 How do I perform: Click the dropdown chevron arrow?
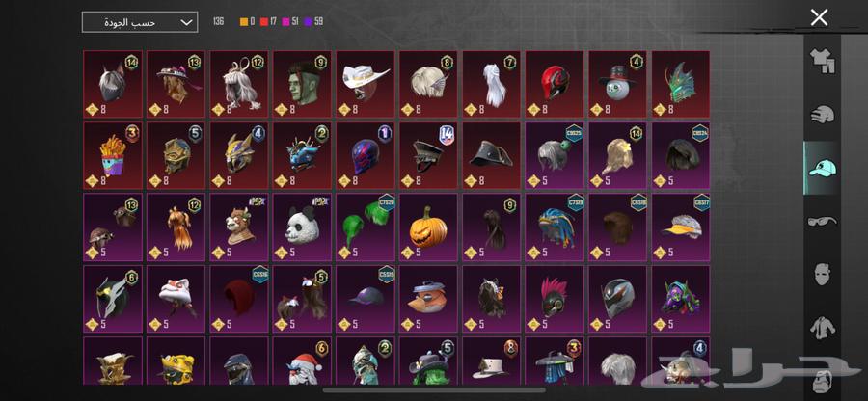186,23
